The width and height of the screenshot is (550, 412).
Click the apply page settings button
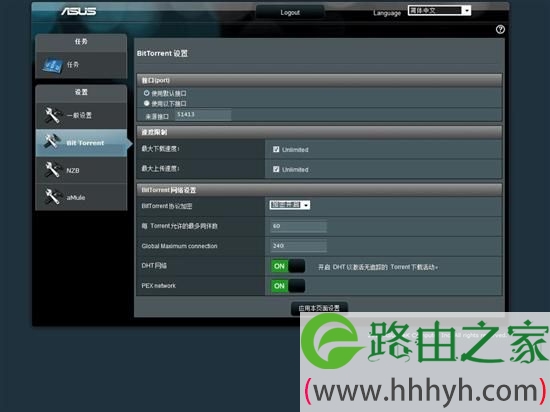(x=319, y=308)
